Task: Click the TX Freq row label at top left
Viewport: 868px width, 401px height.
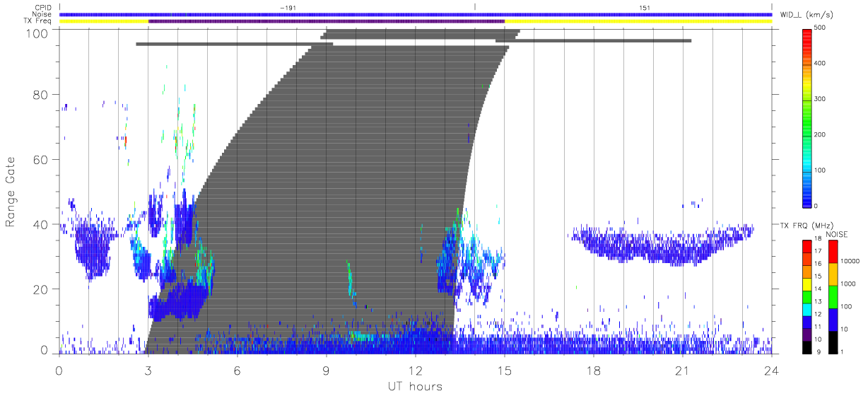Action: [x=38, y=21]
